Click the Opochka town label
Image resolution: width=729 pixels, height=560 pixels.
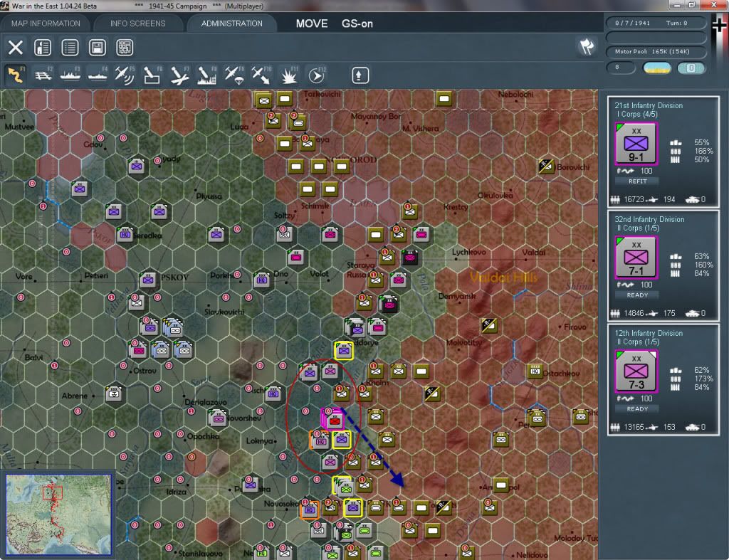203,436
